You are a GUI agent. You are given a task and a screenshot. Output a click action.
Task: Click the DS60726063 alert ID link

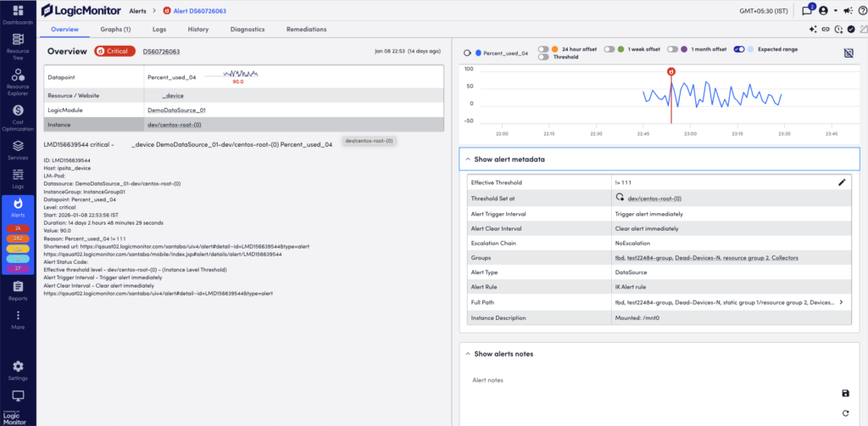pyautogui.click(x=161, y=52)
